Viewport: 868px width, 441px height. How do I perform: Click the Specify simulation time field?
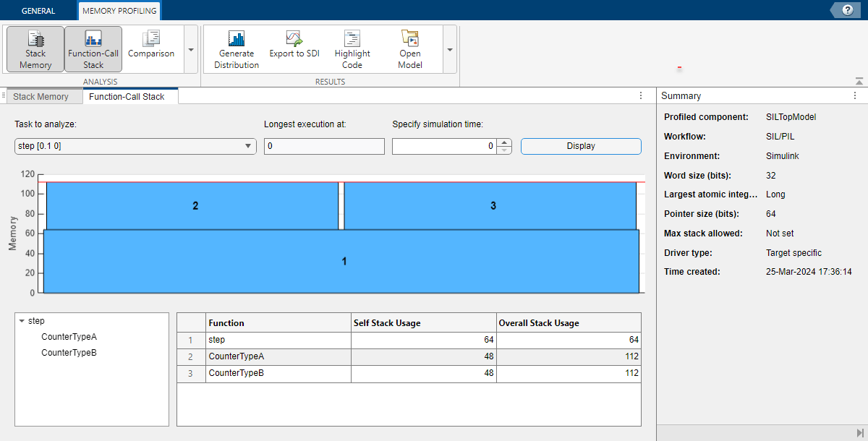click(444, 146)
